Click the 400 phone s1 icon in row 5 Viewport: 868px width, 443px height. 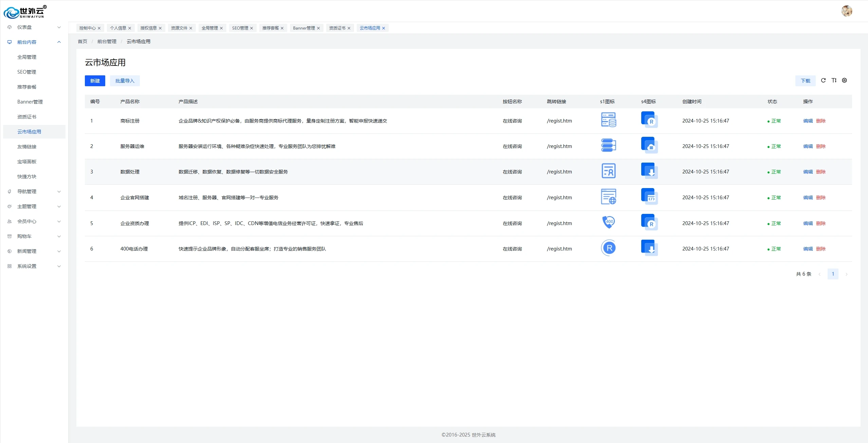pyautogui.click(x=609, y=222)
